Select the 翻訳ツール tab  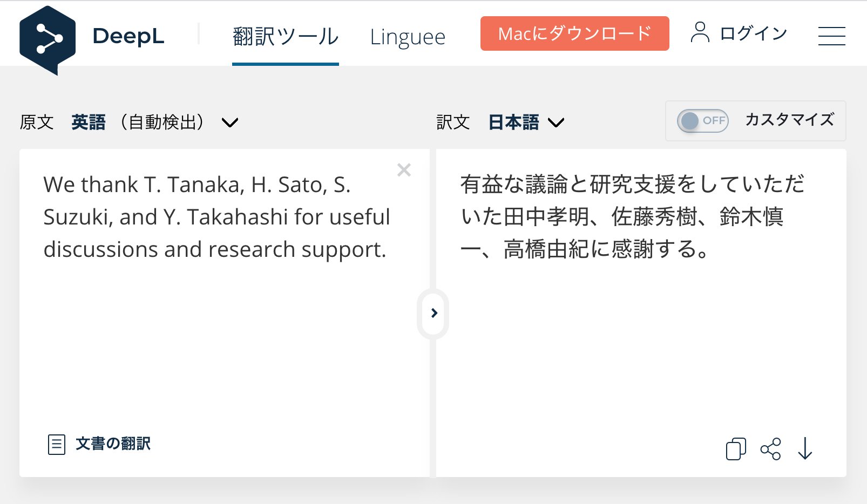pos(286,37)
